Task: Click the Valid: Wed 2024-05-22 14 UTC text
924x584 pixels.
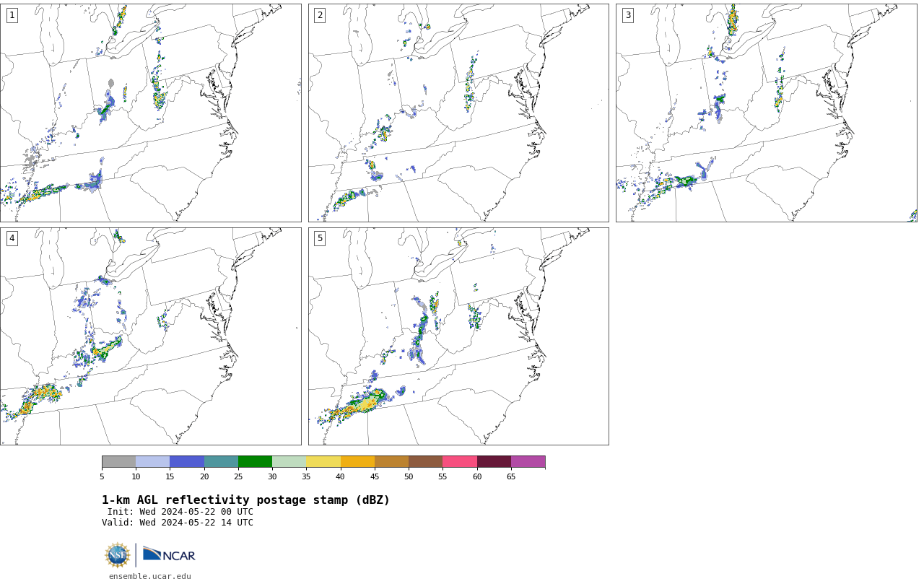Action: (x=178, y=523)
